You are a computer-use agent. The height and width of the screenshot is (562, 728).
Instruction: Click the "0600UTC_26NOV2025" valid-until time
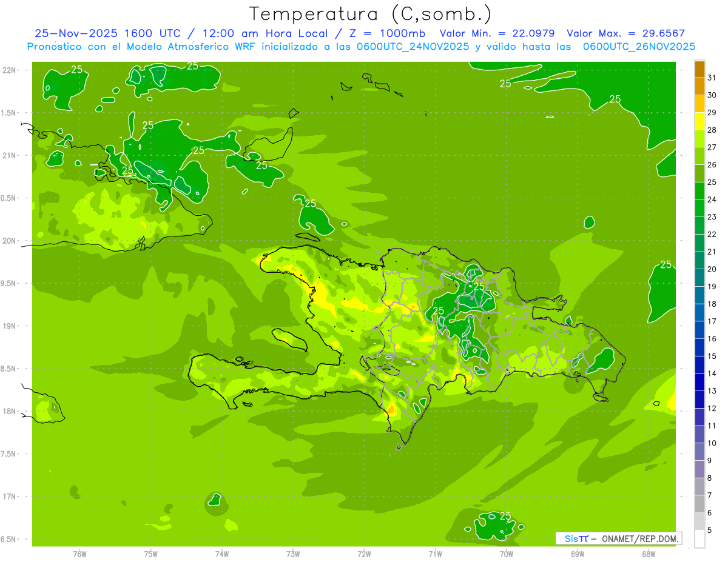639,47
